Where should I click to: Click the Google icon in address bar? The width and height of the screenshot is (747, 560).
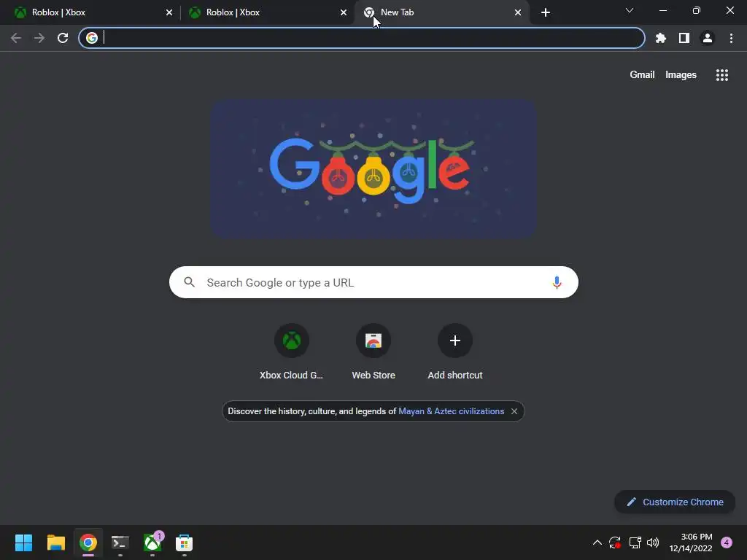(x=92, y=38)
